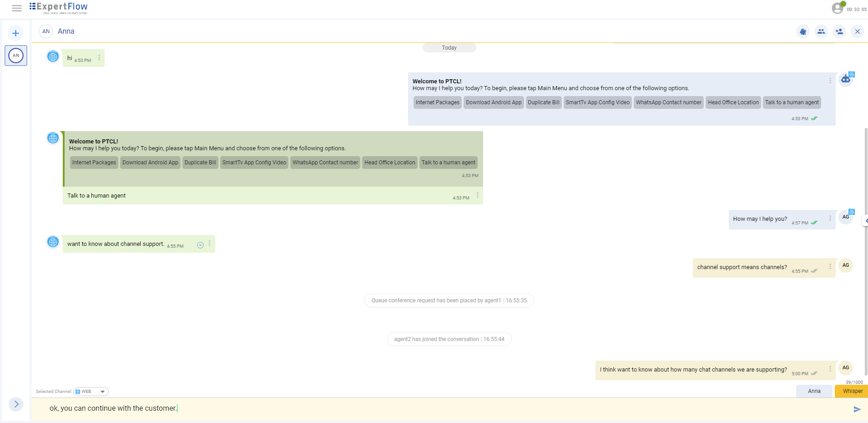Open three-dot menu on 'How may I help you?'
The height and width of the screenshot is (423, 868).
830,218
